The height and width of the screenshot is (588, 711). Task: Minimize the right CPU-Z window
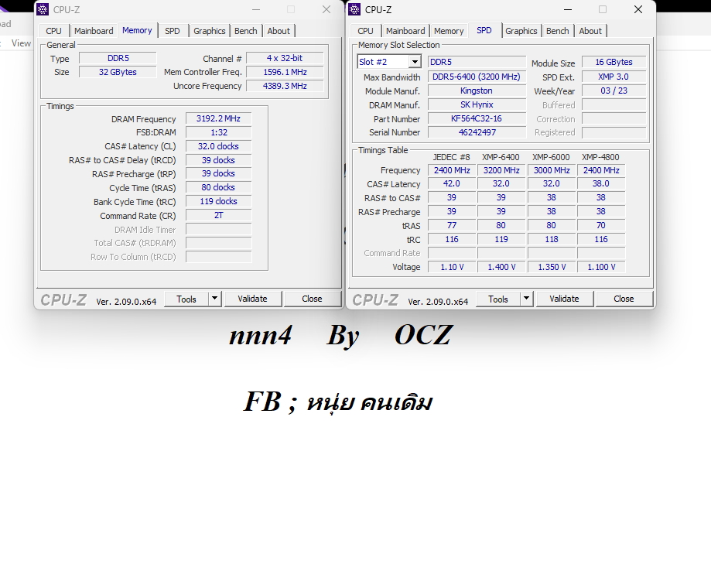coord(568,9)
